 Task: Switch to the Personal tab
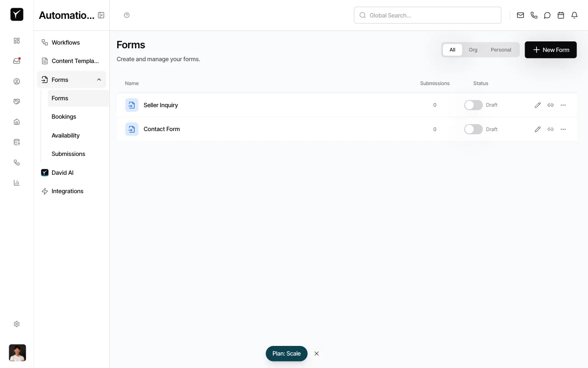pyautogui.click(x=501, y=49)
